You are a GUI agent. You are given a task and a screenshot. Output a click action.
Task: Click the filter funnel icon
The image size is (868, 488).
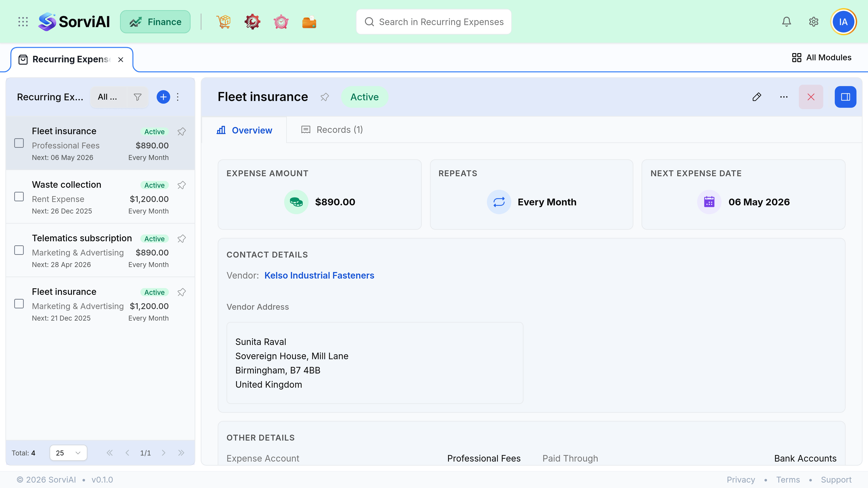point(137,97)
